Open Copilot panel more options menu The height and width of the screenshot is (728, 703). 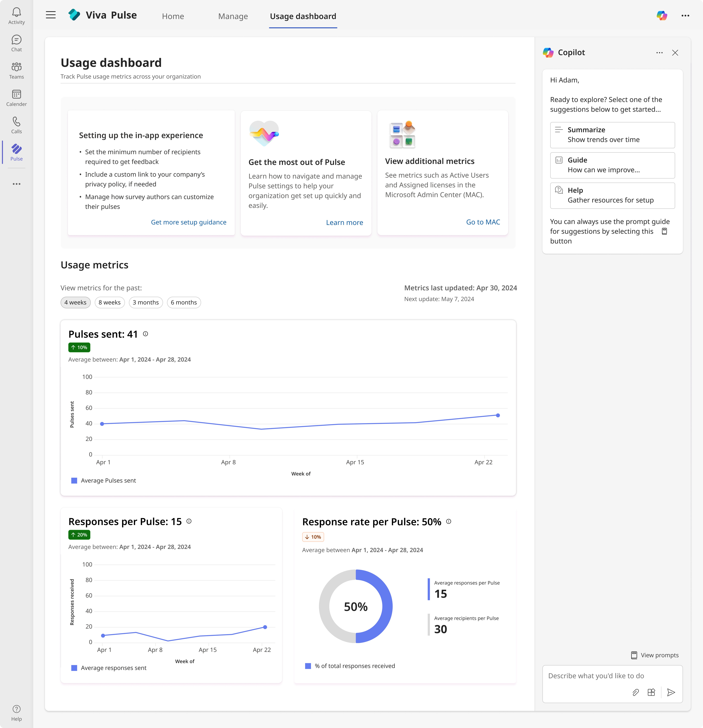660,53
